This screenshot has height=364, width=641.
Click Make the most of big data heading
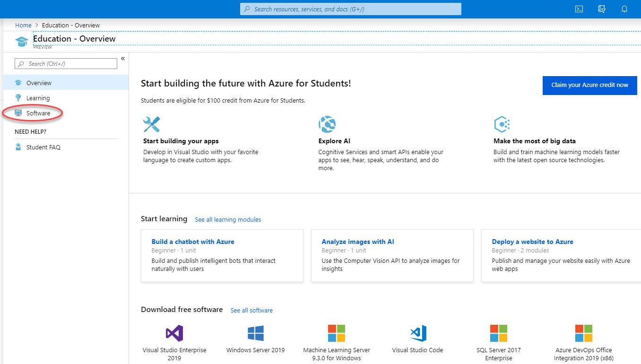pos(535,141)
